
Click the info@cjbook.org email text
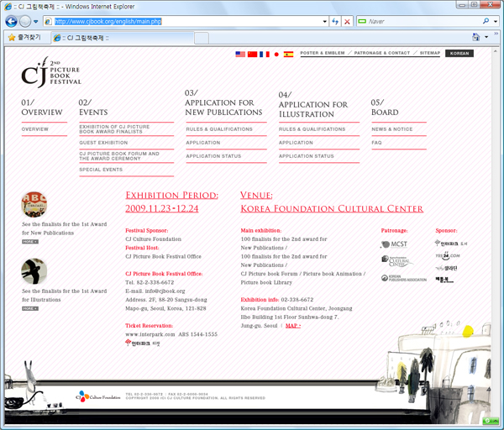[x=165, y=291]
